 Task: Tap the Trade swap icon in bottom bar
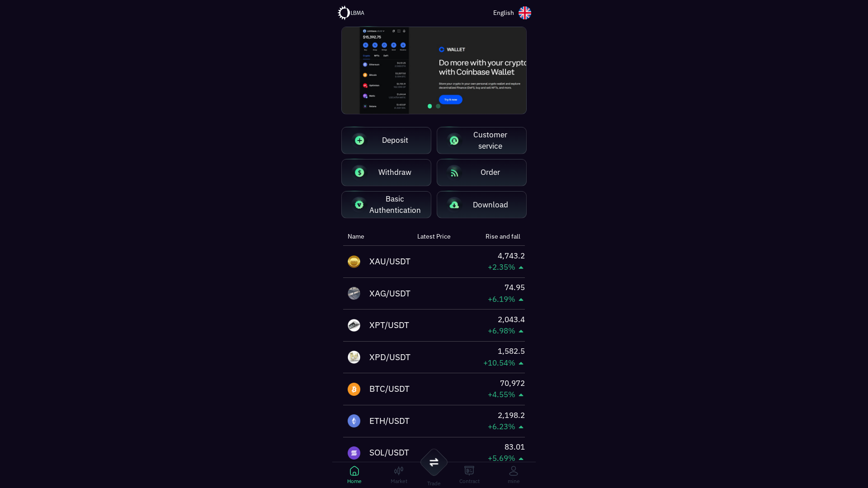pos(434,462)
